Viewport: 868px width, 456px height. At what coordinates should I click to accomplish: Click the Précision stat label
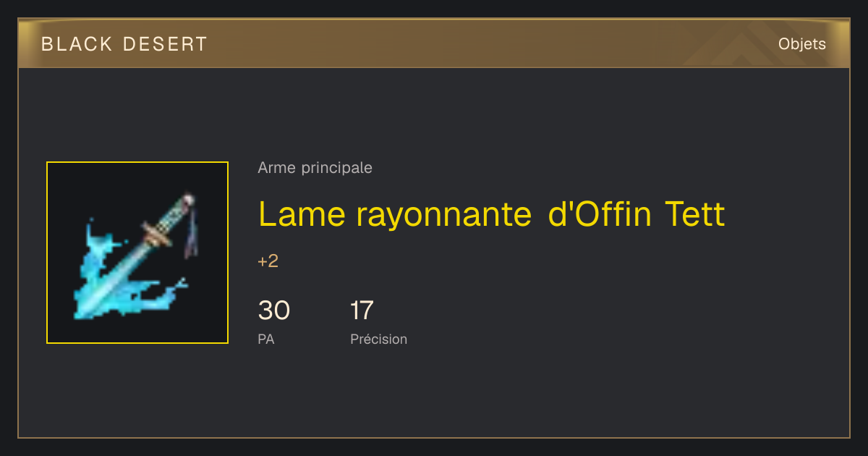coord(378,339)
